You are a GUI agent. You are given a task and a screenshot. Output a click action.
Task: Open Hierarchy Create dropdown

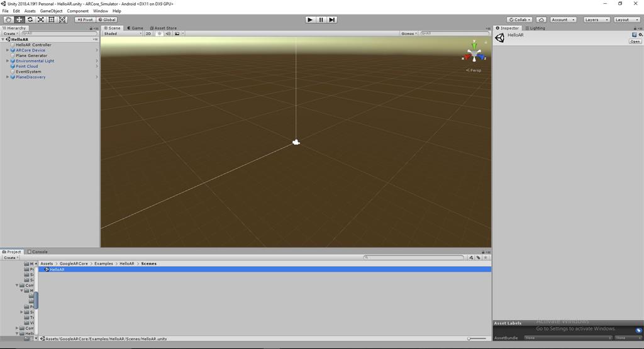point(11,34)
